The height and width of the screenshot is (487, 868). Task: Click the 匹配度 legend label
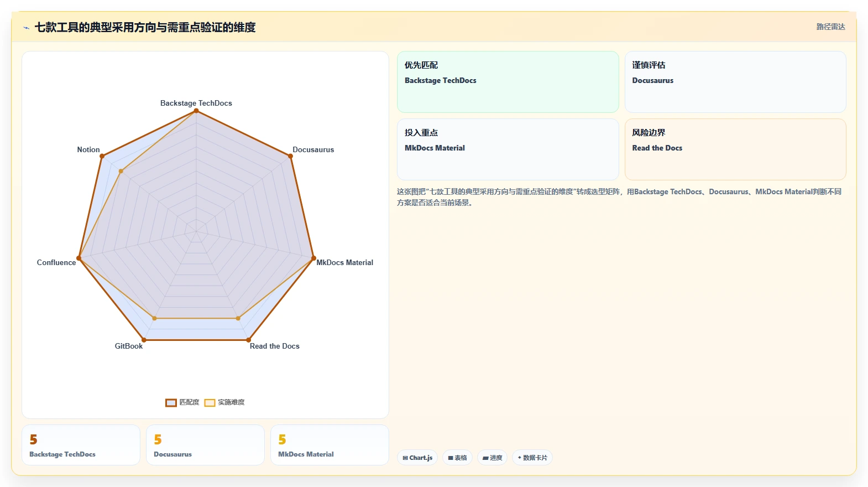pos(189,402)
